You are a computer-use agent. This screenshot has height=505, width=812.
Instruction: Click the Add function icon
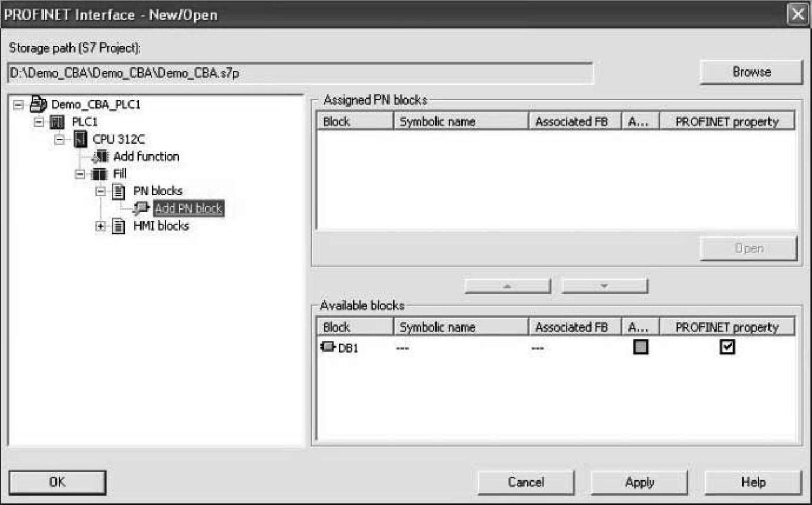(99, 156)
